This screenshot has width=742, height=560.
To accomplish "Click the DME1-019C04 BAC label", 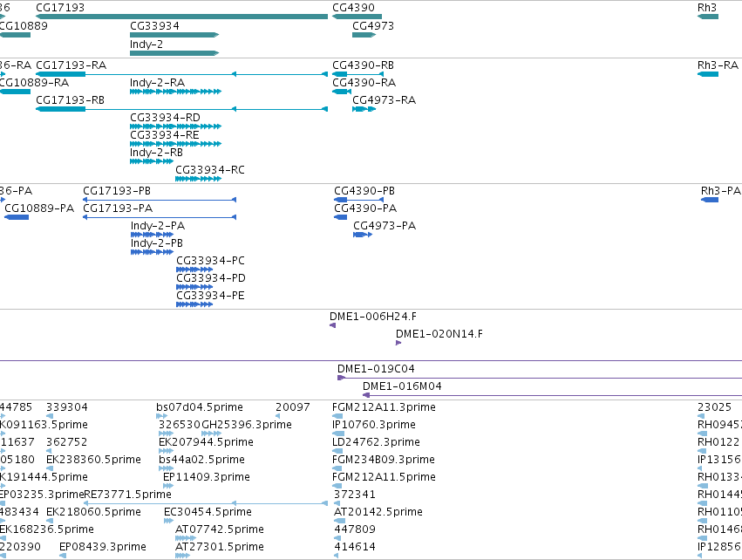I will pyautogui.click(x=376, y=368).
